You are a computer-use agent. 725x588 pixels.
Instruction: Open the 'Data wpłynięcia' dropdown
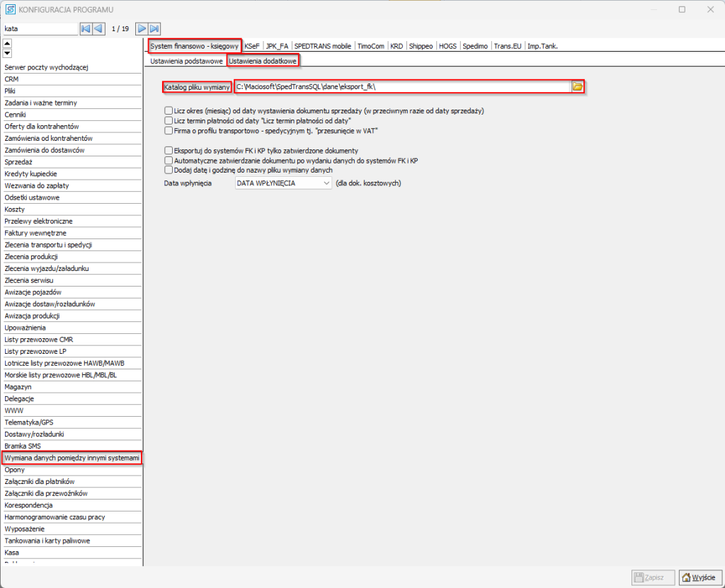283,183
